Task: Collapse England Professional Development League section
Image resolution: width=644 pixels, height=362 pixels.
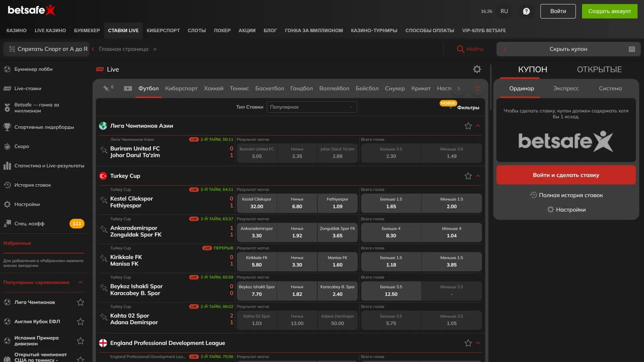Action: pyautogui.click(x=478, y=343)
